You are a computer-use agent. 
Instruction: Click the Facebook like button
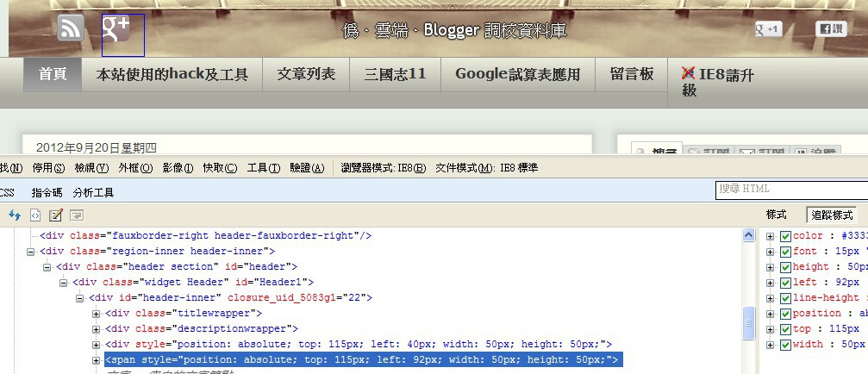pyautogui.click(x=831, y=28)
